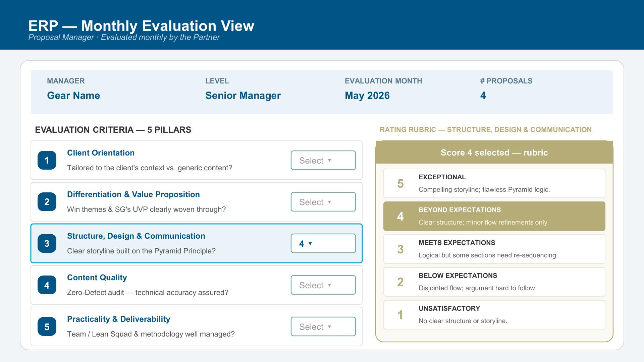The height and width of the screenshot is (362, 644).
Task: Click the Rating Rubric heading text
Action: click(486, 130)
